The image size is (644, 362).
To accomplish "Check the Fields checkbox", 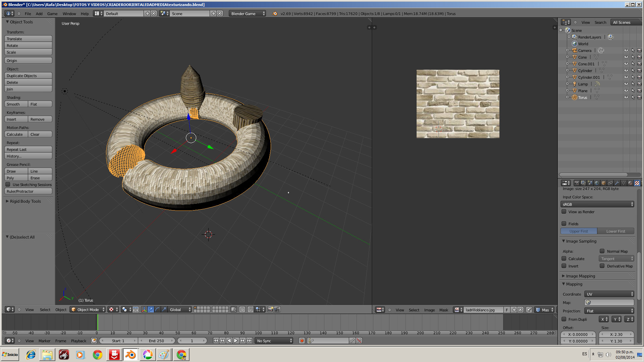I will click(564, 224).
